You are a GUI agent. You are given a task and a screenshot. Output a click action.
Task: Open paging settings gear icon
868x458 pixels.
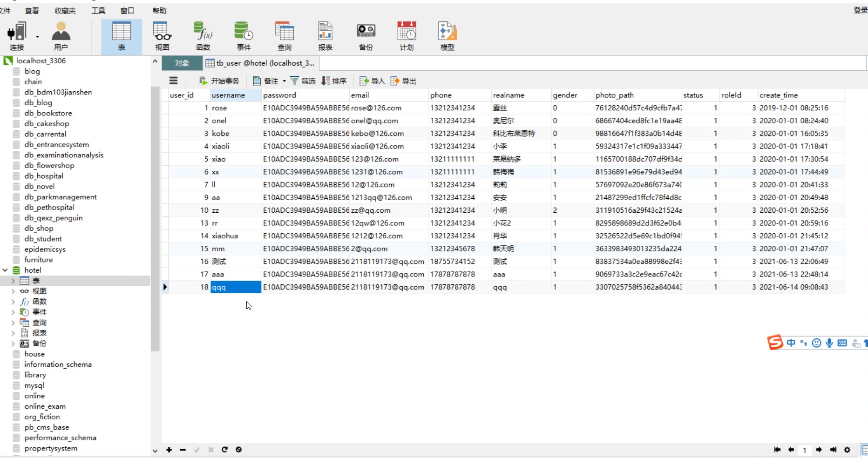(x=847, y=450)
